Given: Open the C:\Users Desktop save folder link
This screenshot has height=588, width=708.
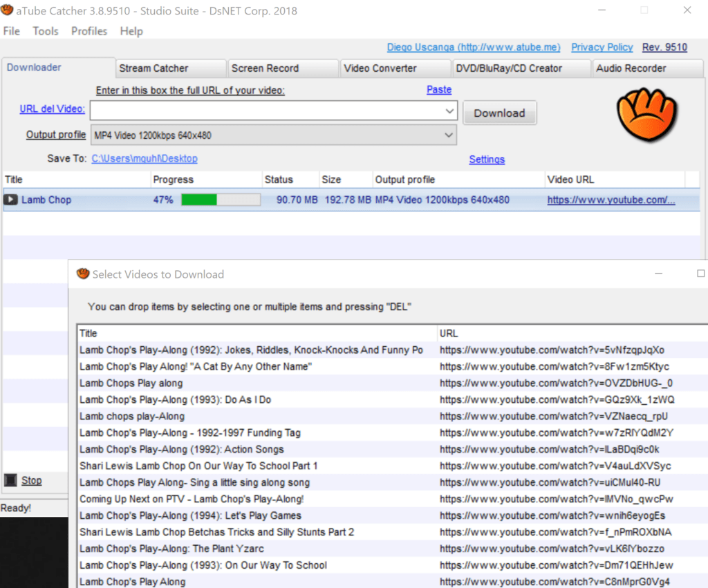Looking at the screenshot, I should coord(145,158).
